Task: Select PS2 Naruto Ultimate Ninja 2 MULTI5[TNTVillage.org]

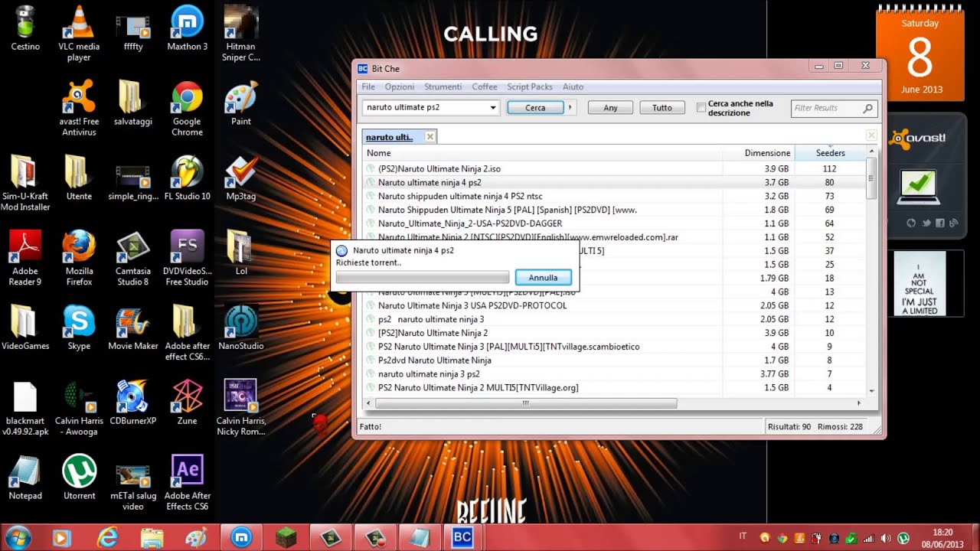Action: click(615, 388)
